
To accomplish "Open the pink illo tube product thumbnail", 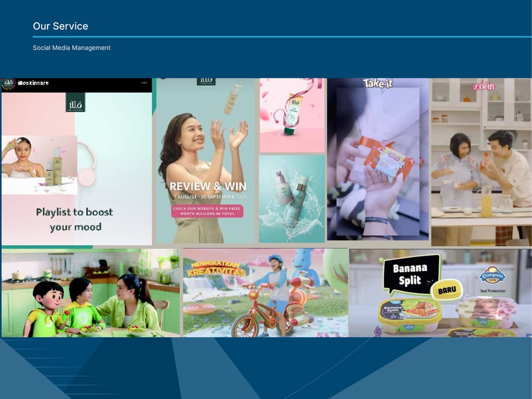I will tap(292, 115).
